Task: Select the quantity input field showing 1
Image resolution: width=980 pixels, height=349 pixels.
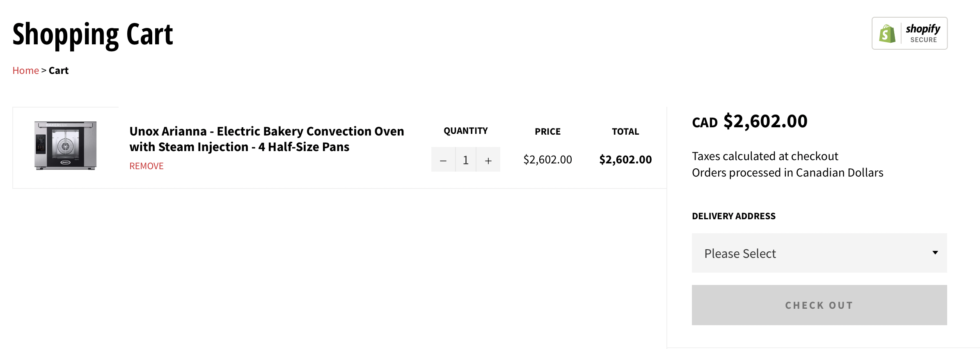Action: [466, 160]
